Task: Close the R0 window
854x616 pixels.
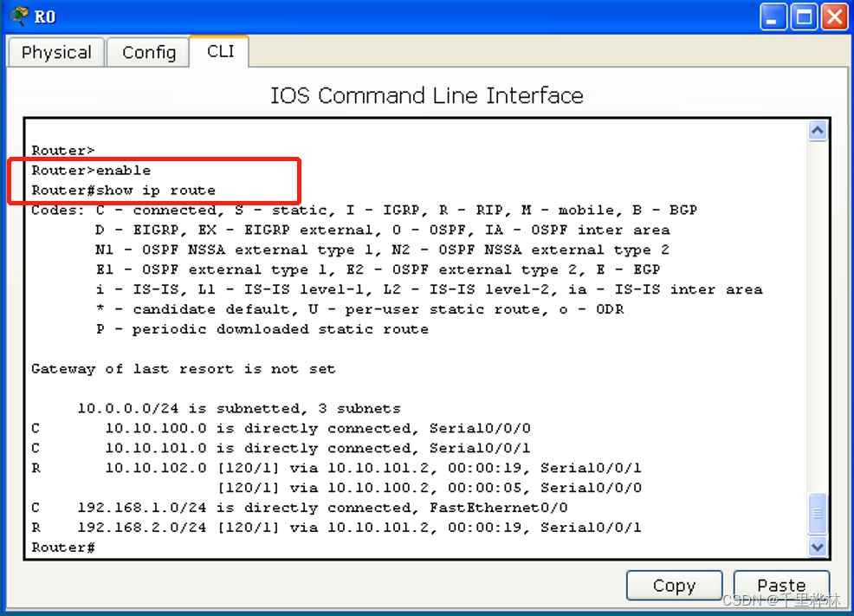Action: click(834, 16)
